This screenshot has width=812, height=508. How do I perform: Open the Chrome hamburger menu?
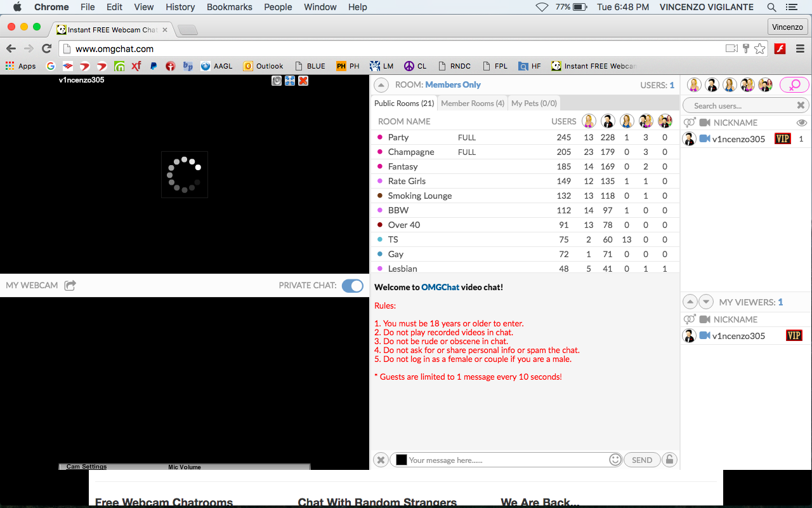point(800,49)
